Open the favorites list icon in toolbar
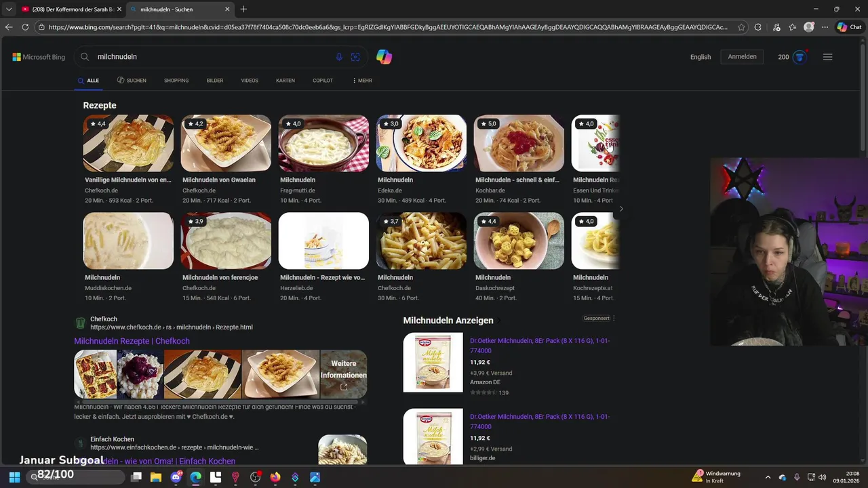 (x=793, y=27)
